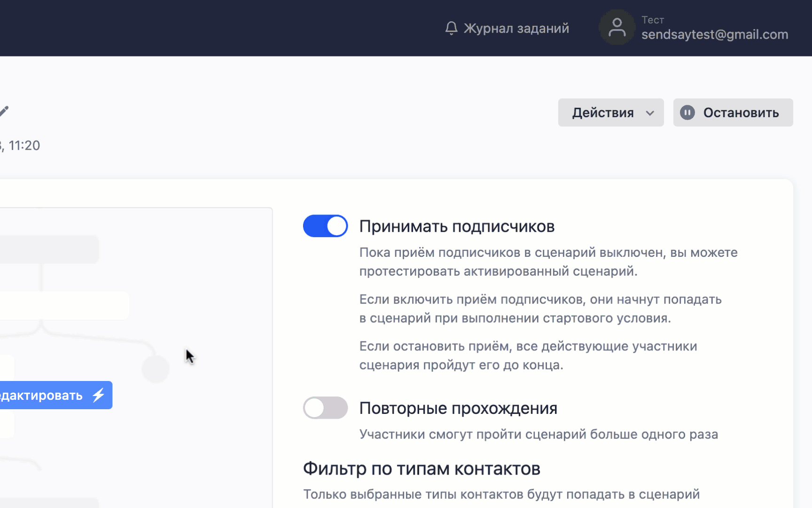This screenshot has height=508, width=812.
Task: Click the Тест account name
Action: [x=653, y=20]
